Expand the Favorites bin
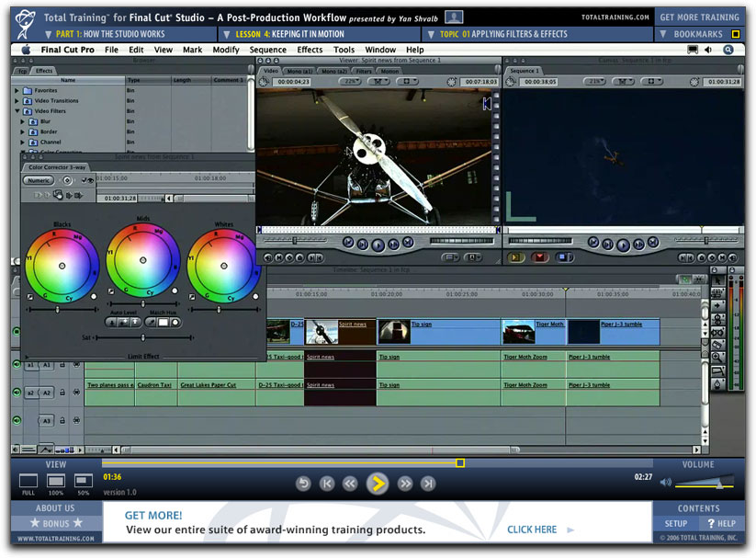 pos(17,91)
